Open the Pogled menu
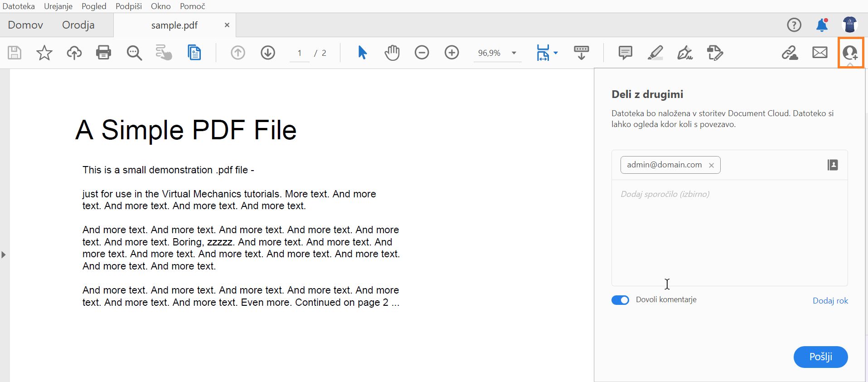868x382 pixels. click(94, 6)
